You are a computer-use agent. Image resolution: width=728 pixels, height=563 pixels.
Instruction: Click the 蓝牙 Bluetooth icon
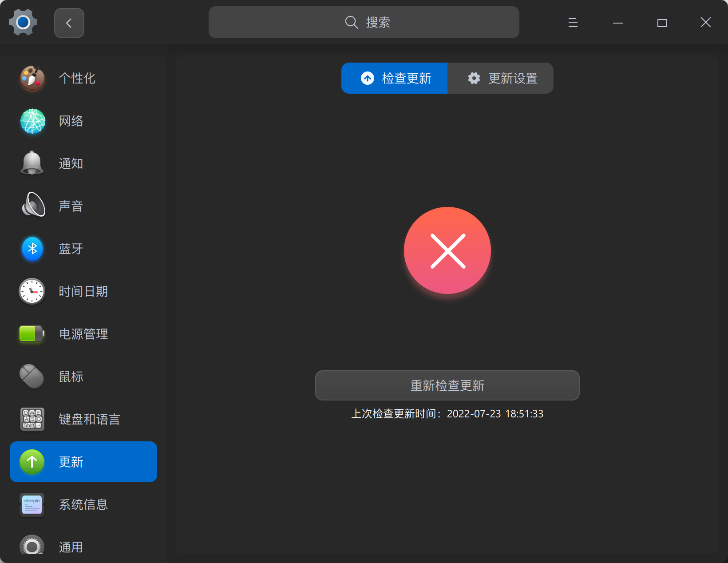point(32,249)
